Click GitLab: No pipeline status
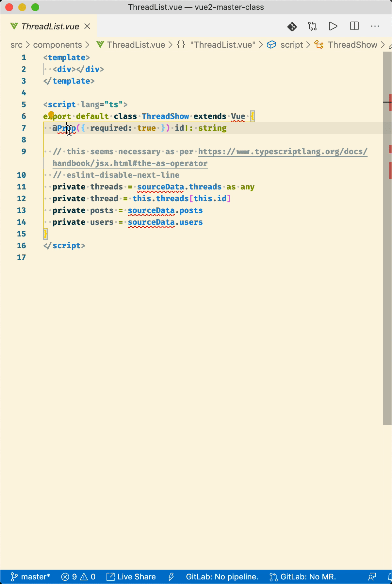 pos(222,577)
